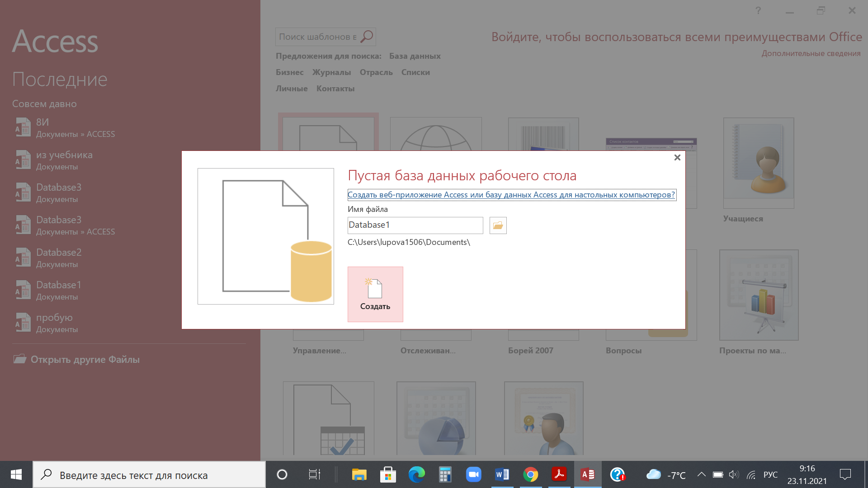The width and height of the screenshot is (868, 488).
Task: Switch to Chrome from taskbar
Action: [530, 474]
